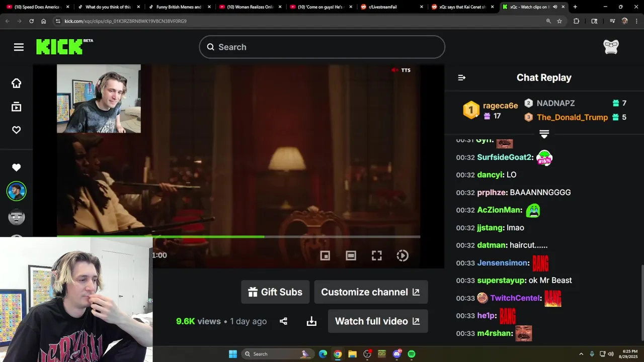Open playback speed settings icon
The image size is (644, 362).
[x=402, y=255]
